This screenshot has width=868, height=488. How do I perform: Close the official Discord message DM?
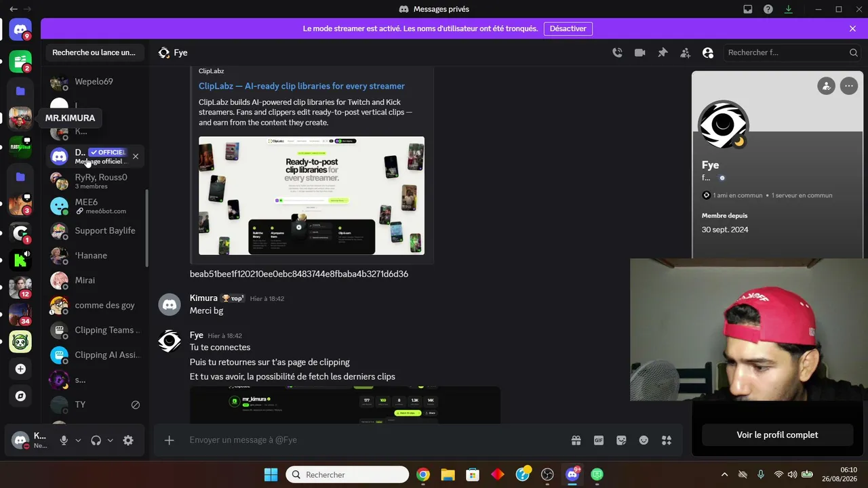[136, 157]
